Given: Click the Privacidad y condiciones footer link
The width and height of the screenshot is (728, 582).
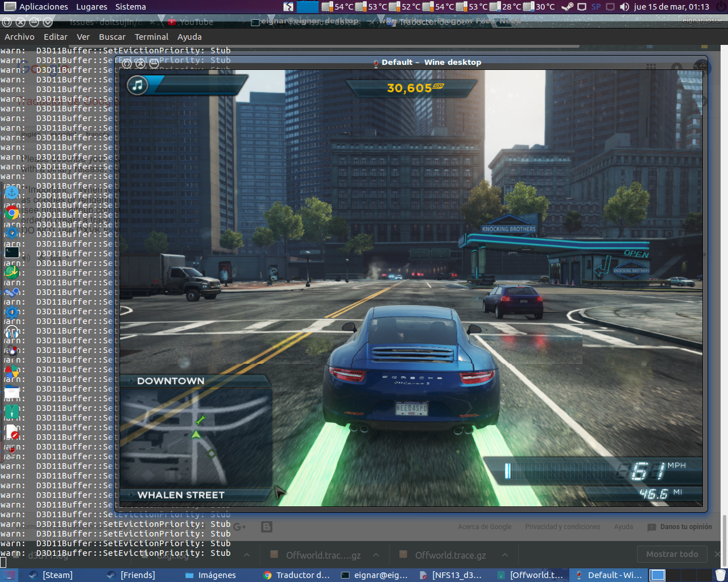Looking at the screenshot, I should pyautogui.click(x=562, y=527).
